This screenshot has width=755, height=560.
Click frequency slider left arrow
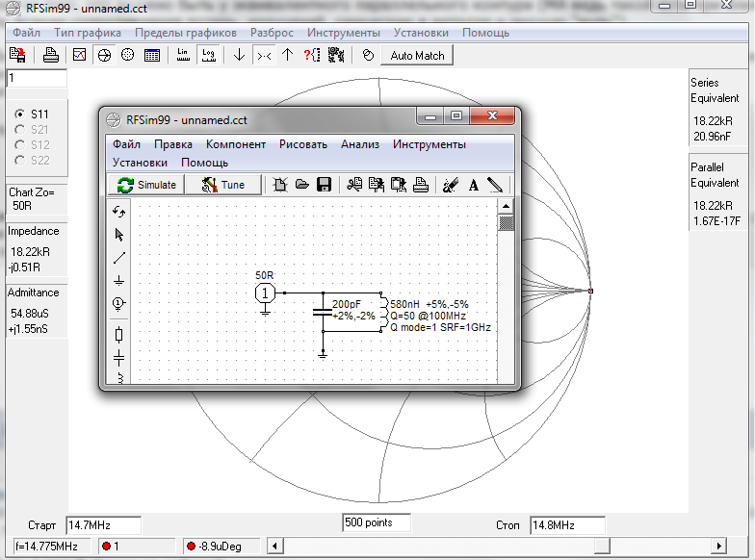pos(274,547)
